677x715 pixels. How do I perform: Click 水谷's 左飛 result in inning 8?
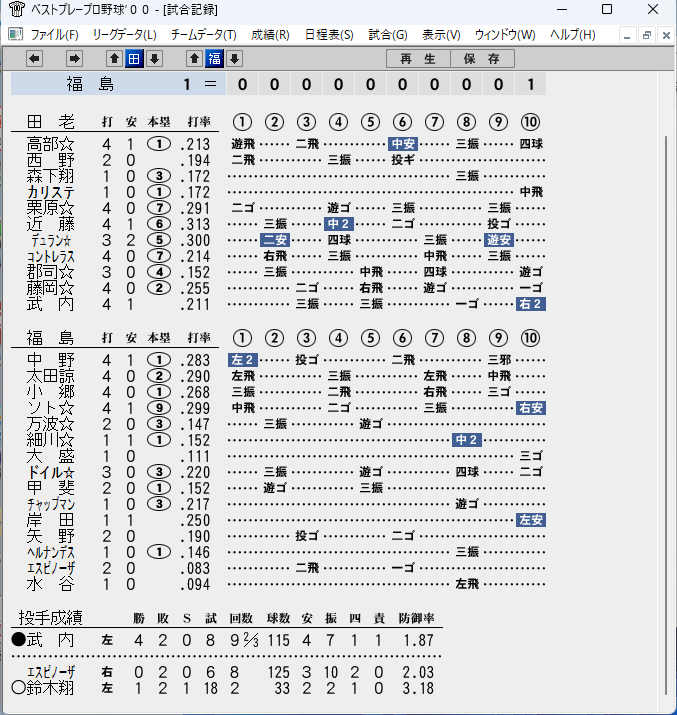click(467, 584)
